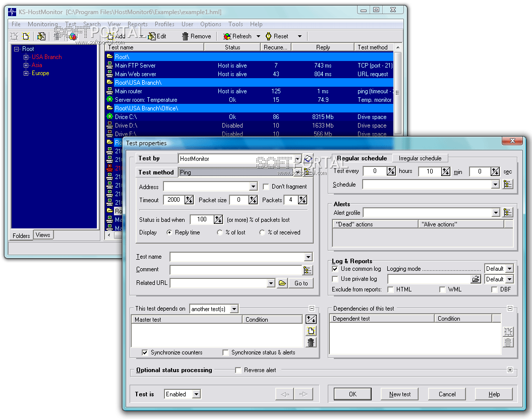Image resolution: width=532 pixels, height=419 pixels.
Task: Click the Timeout spinner button
Action: coord(189,200)
